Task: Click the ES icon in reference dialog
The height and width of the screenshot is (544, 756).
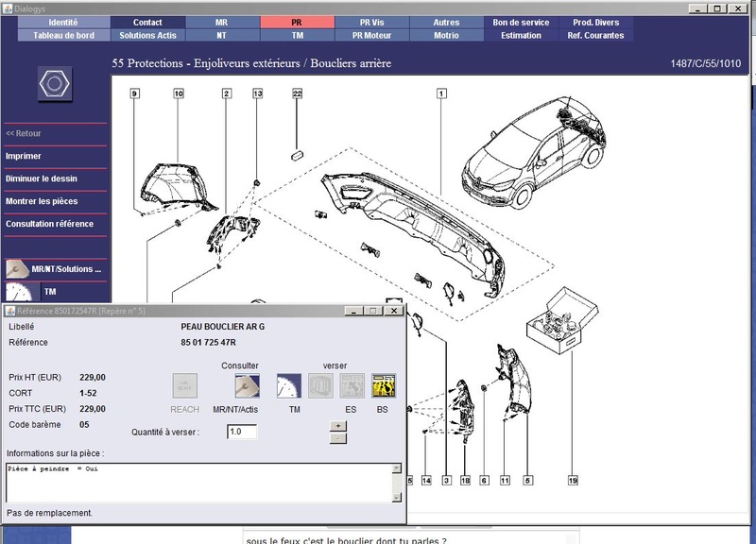Action: [352, 385]
